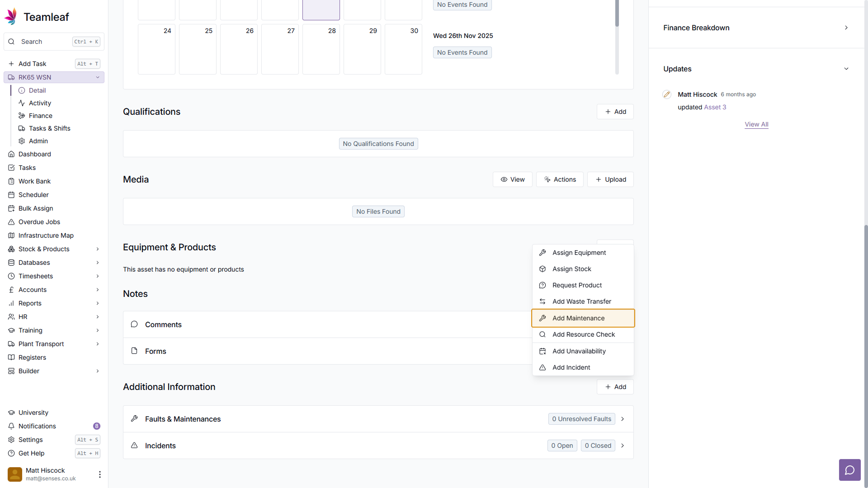Click the Infrastructure Map icon
Screen dimensions: 868x488
tap(11, 235)
